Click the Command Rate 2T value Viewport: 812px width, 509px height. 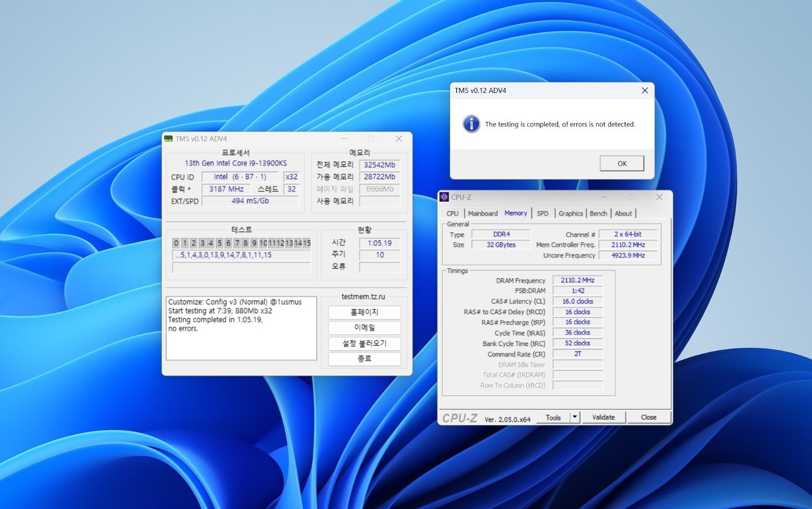pos(578,354)
